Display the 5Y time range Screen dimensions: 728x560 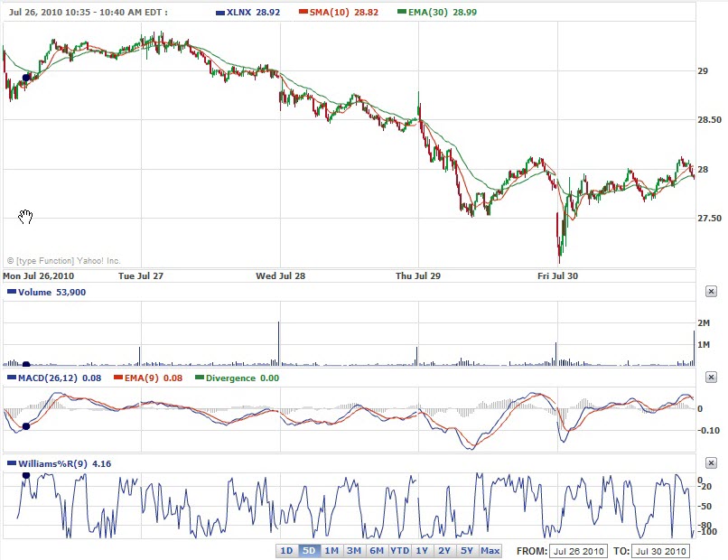tap(467, 551)
